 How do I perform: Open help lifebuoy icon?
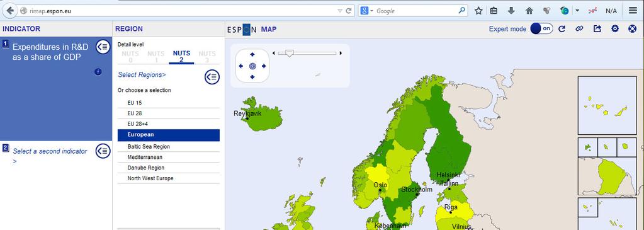click(633, 29)
